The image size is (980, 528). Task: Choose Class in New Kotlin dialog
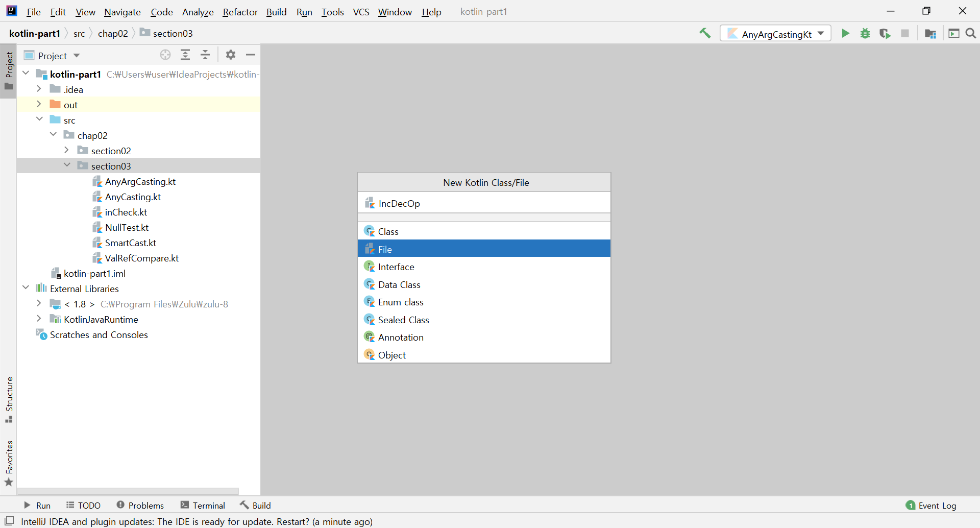click(484, 231)
